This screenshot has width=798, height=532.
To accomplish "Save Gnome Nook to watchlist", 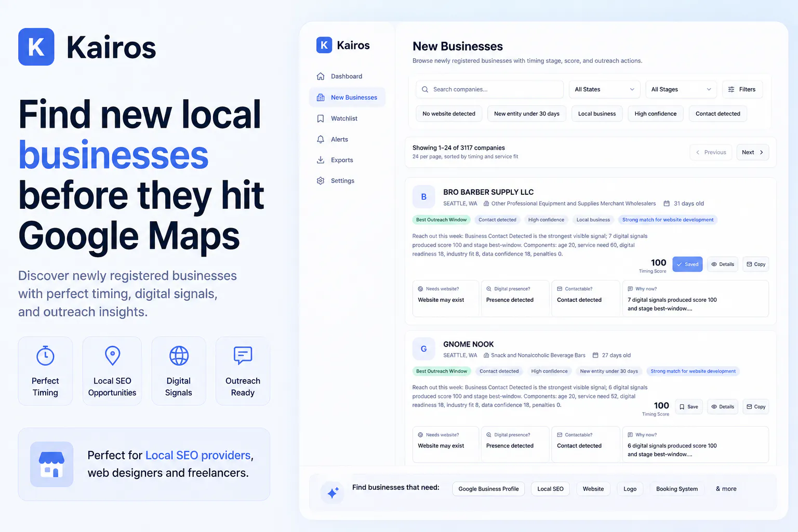I will coord(688,407).
